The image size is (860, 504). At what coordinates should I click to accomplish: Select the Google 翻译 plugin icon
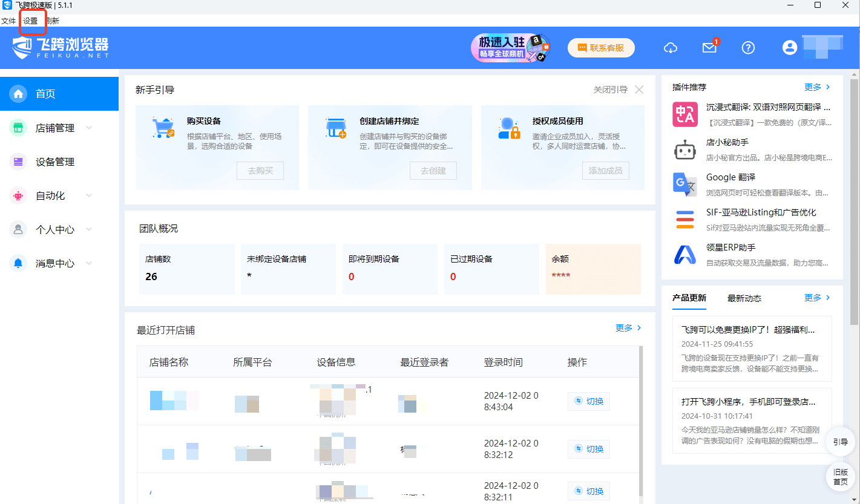pos(685,185)
